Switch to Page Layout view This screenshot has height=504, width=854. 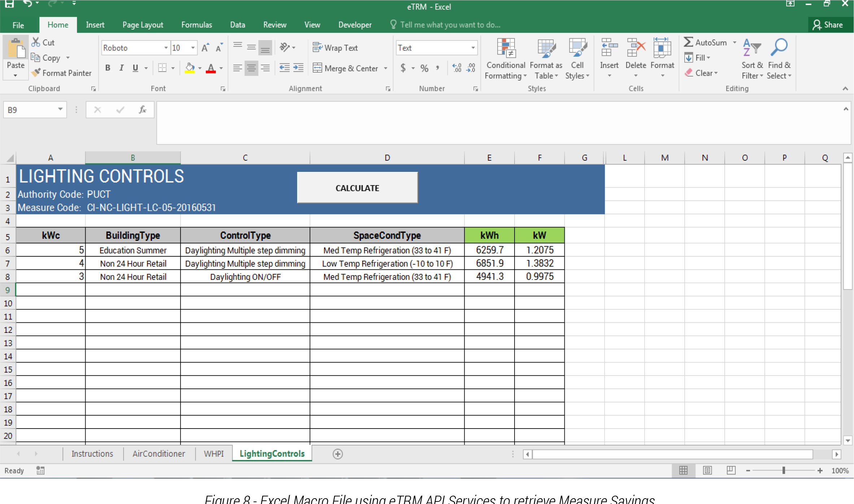[707, 470]
